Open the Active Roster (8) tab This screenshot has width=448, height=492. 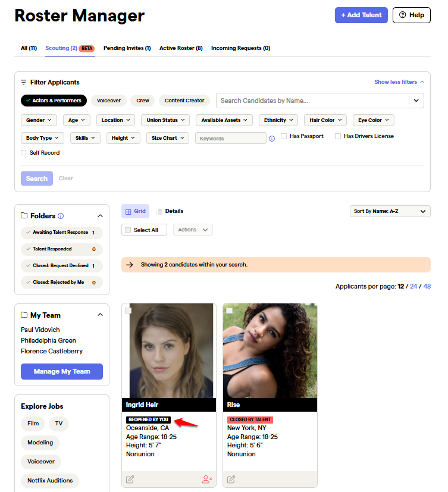[181, 48]
